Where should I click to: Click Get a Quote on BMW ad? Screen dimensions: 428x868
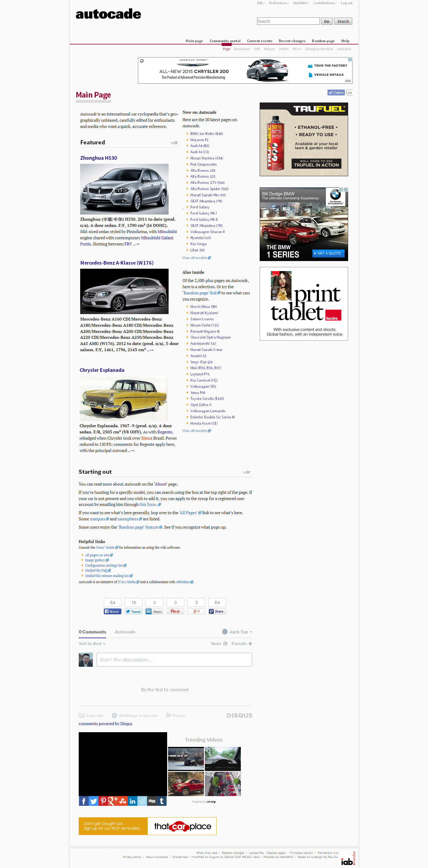coord(328,253)
